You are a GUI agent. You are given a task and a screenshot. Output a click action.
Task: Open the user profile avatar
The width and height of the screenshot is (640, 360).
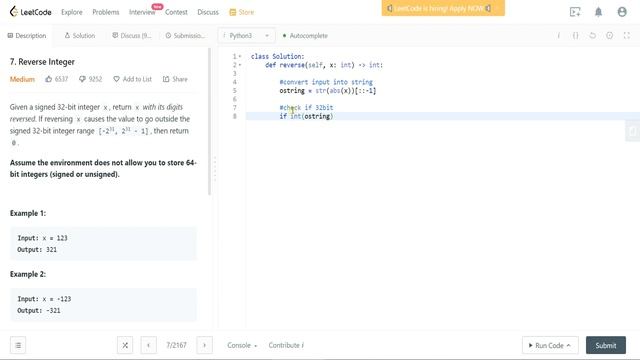622,12
